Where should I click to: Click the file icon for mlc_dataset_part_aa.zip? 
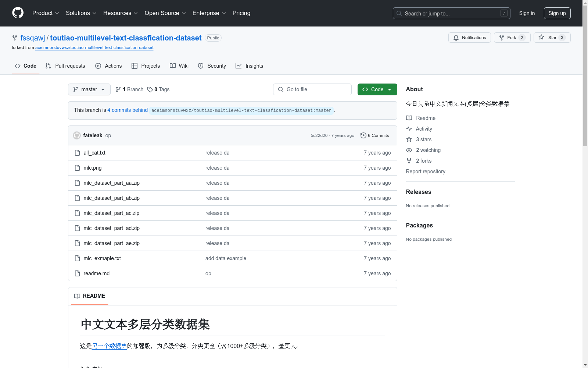pyautogui.click(x=77, y=183)
